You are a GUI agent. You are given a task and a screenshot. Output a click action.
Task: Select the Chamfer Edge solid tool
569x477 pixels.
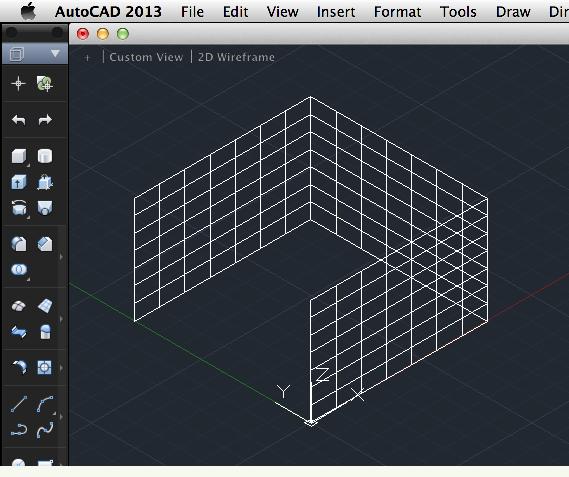(45, 244)
